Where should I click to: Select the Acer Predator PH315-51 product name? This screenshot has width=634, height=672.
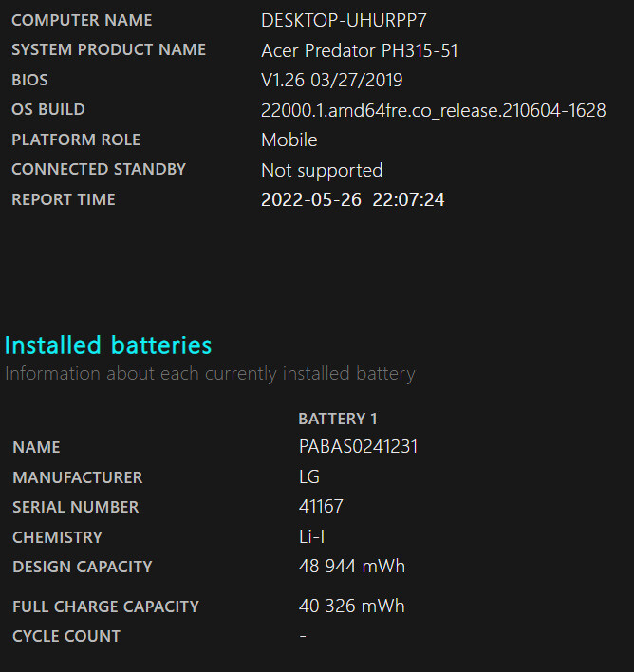(360, 50)
